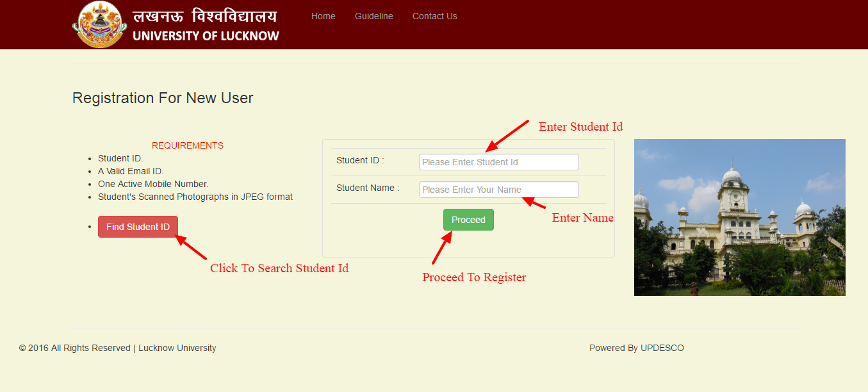Viewport: 868px width, 392px height.
Task: Open the Home menu item
Action: coord(323,16)
